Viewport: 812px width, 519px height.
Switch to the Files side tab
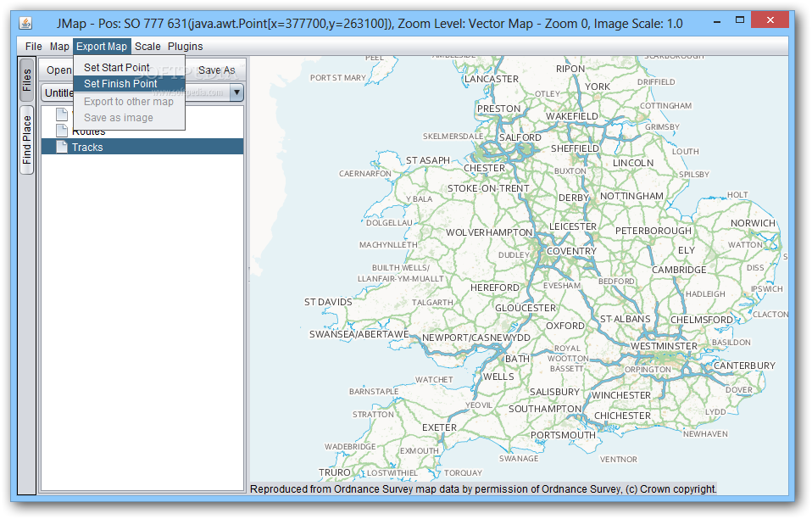(x=26, y=81)
